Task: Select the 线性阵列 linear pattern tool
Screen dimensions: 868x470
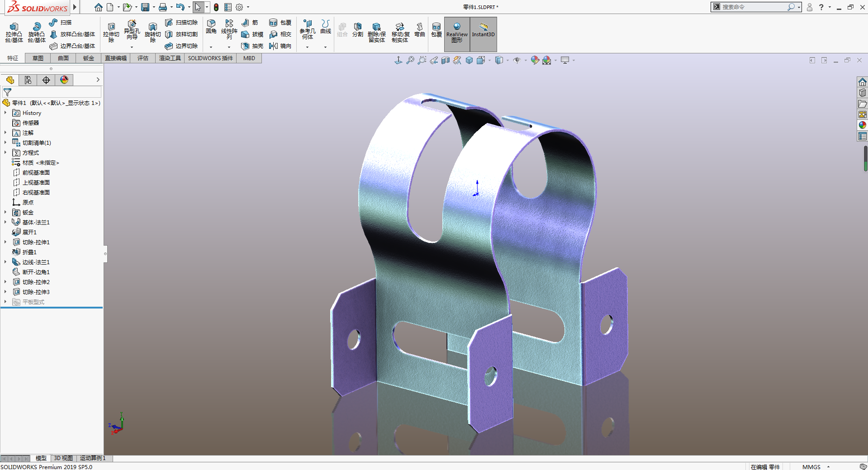Action: point(229,29)
